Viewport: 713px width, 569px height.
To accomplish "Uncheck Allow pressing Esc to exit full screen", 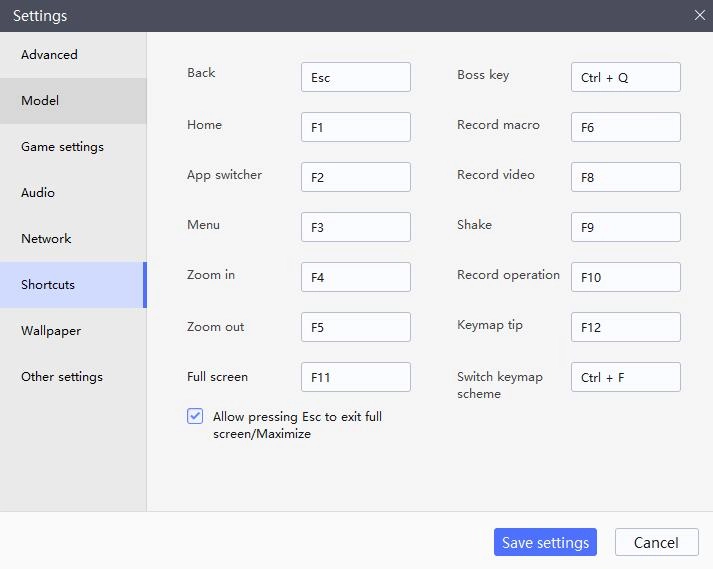I will tap(195, 416).
